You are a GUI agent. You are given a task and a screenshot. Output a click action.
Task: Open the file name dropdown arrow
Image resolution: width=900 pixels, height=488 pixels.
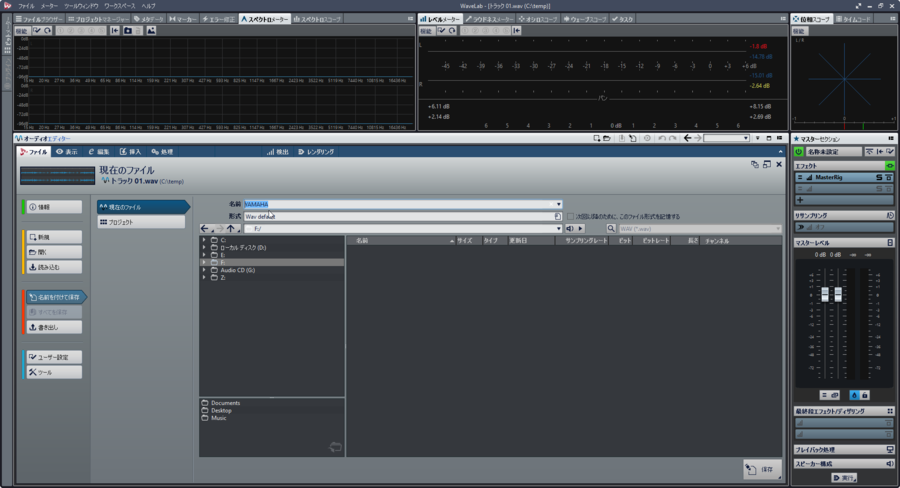[x=558, y=204]
